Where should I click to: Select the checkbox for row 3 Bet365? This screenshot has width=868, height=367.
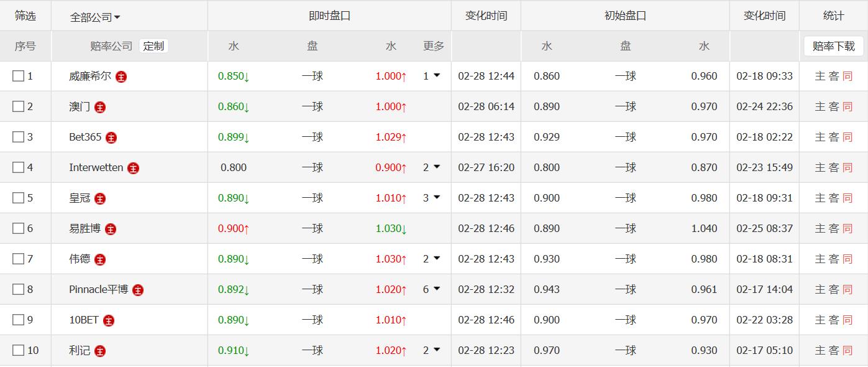(x=18, y=137)
